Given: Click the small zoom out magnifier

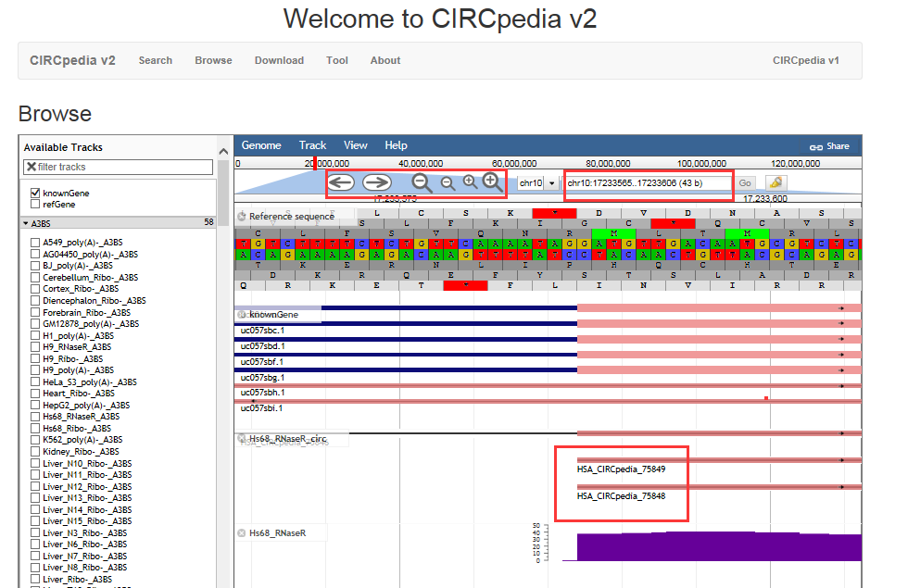Looking at the screenshot, I should pos(448,183).
